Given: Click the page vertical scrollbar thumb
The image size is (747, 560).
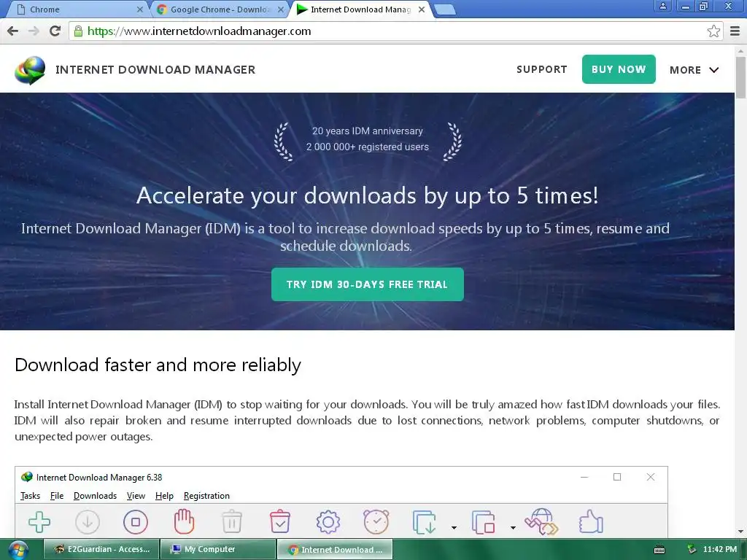Looking at the screenshot, I should tap(741, 77).
